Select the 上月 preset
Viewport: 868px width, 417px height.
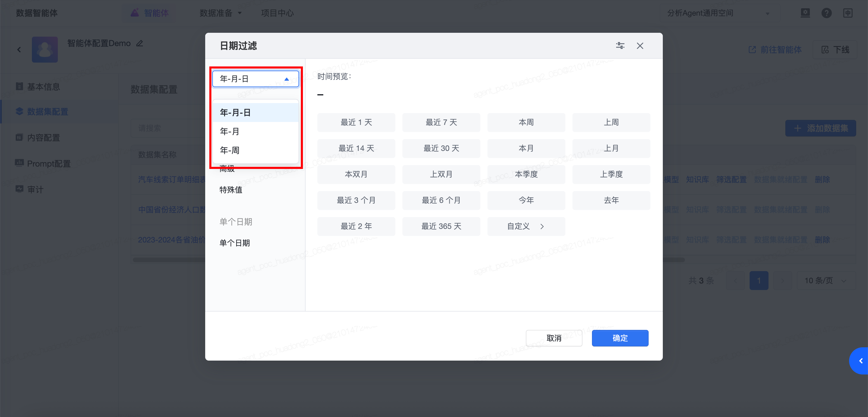[x=611, y=148]
